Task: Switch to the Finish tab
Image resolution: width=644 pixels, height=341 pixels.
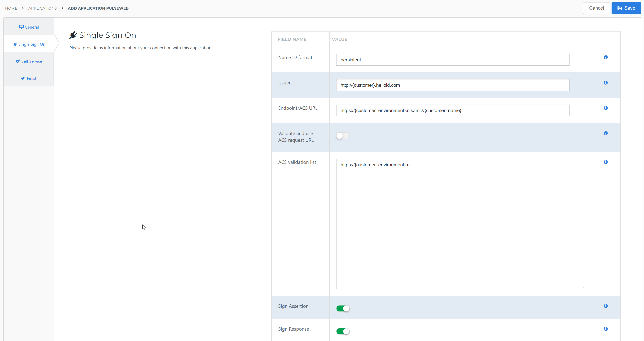Action: pos(29,78)
